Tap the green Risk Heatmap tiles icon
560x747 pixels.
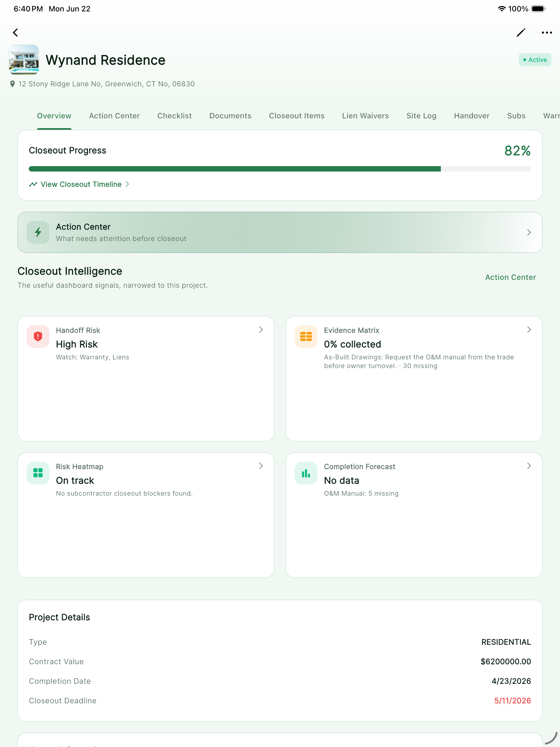click(x=38, y=473)
